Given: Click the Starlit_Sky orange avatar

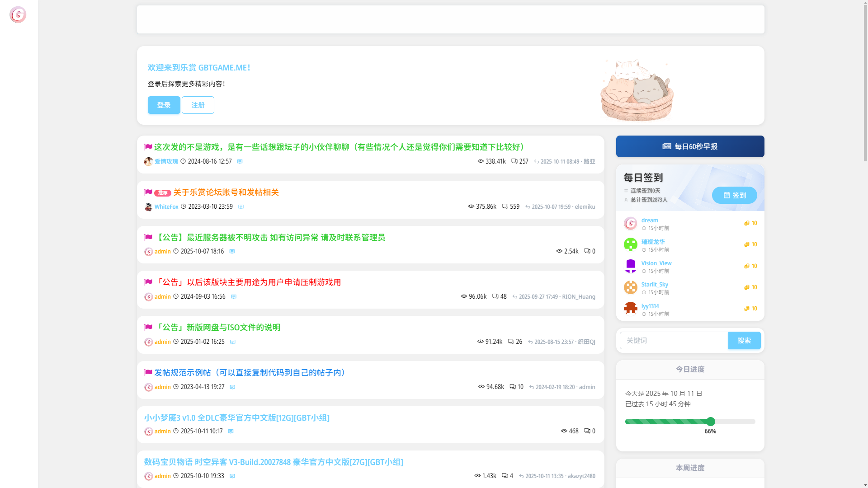Looking at the screenshot, I should click(630, 287).
